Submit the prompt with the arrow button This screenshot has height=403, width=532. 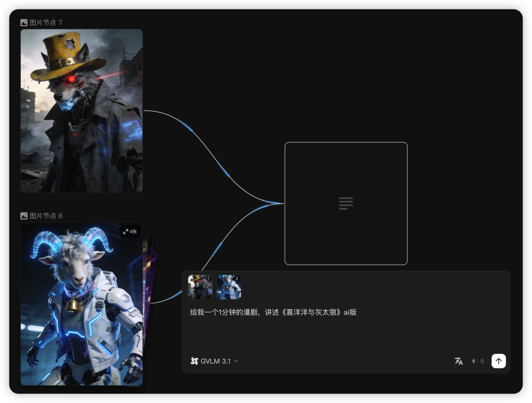coord(498,361)
